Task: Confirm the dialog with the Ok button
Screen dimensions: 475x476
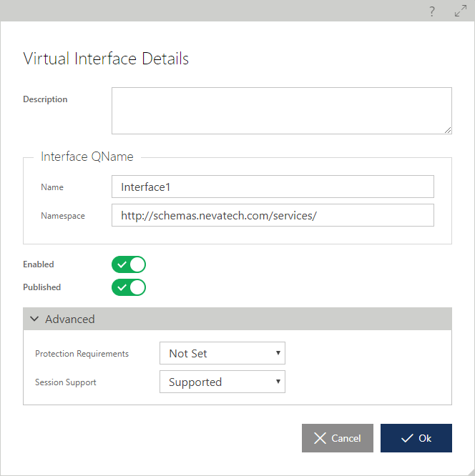Action: pyautogui.click(x=416, y=438)
